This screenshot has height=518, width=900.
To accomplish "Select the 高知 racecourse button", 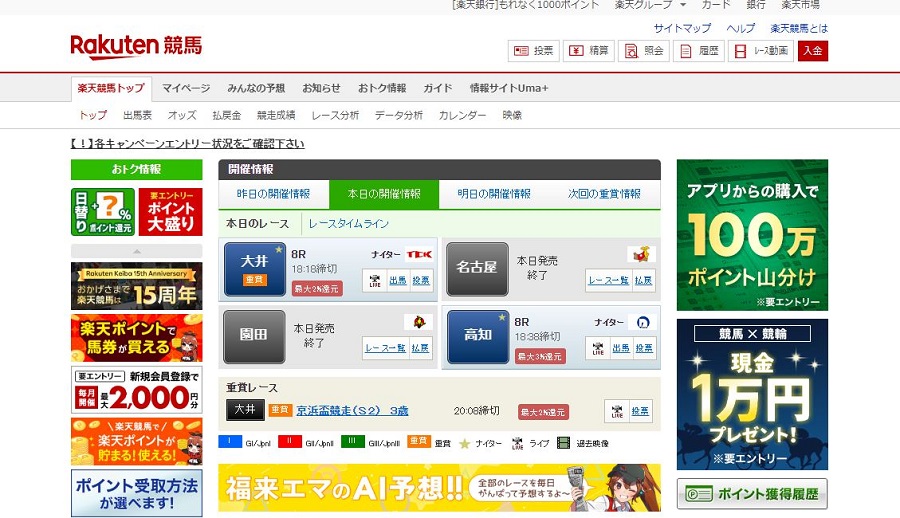I will point(478,337).
